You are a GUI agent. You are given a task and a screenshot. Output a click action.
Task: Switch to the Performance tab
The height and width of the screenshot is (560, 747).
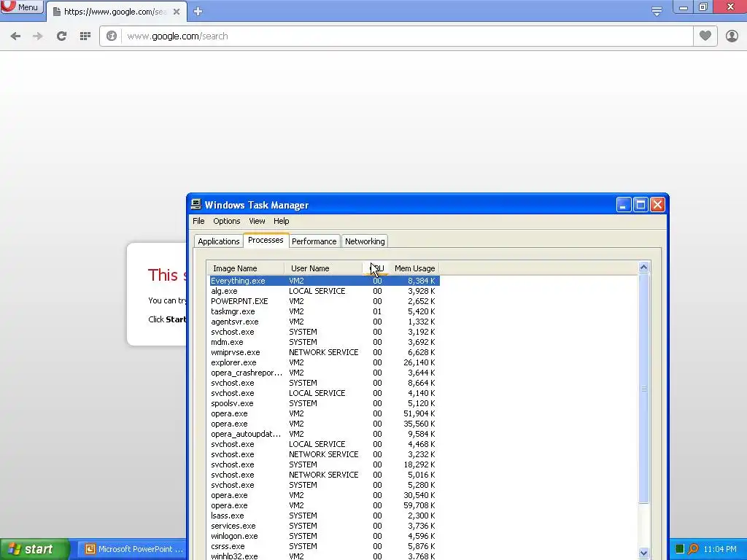(314, 241)
